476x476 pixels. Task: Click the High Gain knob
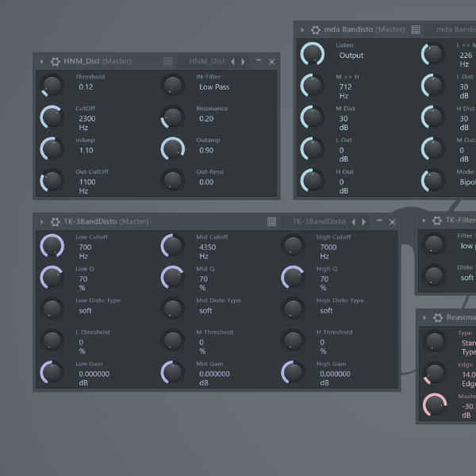coord(294,372)
